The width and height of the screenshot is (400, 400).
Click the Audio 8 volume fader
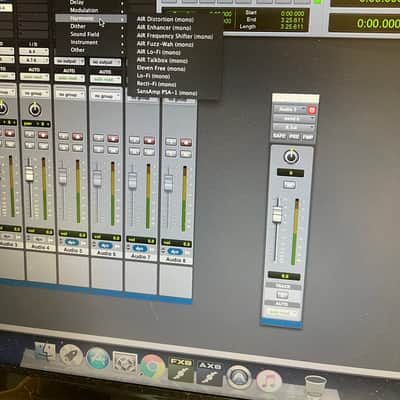pyautogui.click(x=168, y=183)
